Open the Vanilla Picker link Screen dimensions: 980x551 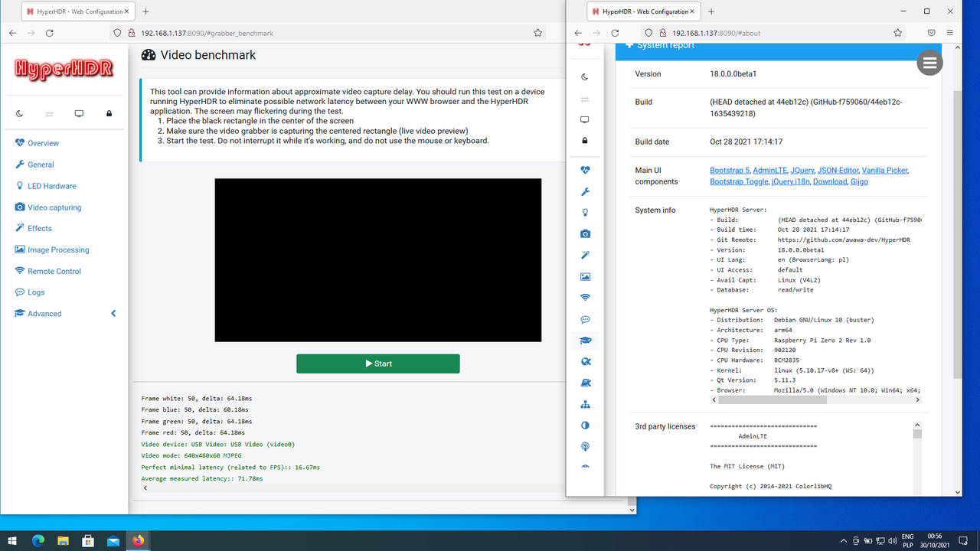885,170
